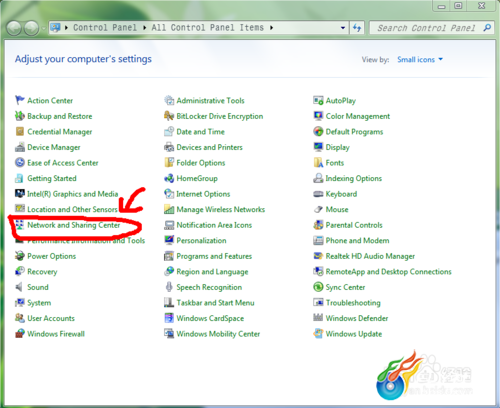
Task: Open Indexing Options link
Action: (354, 178)
